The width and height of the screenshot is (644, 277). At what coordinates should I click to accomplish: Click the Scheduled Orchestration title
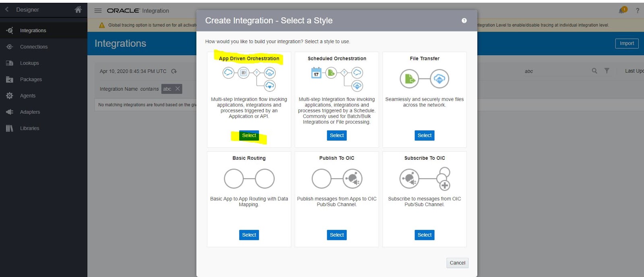337,58
